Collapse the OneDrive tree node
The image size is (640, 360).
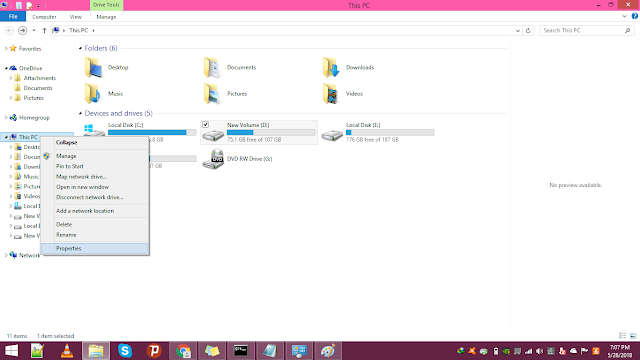click(x=6, y=68)
